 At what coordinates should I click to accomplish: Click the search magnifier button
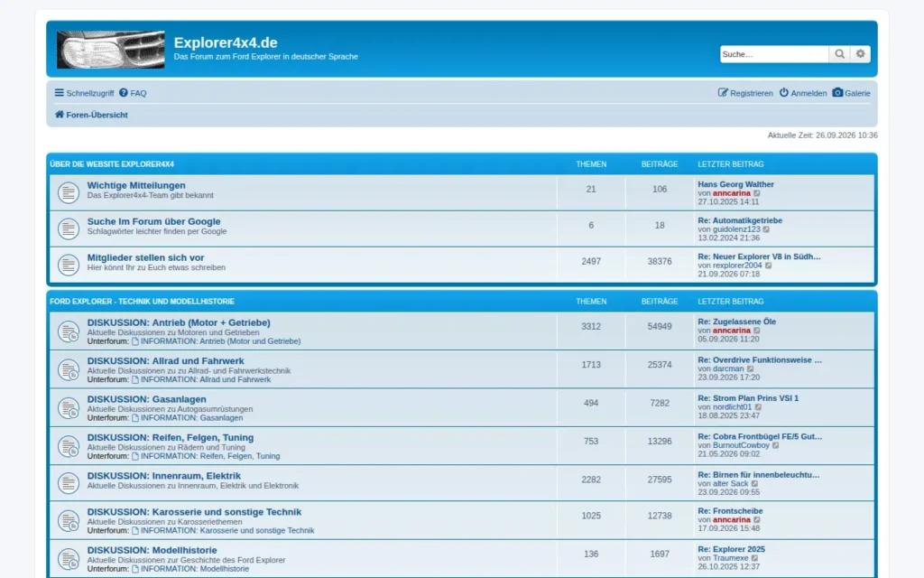[840, 53]
